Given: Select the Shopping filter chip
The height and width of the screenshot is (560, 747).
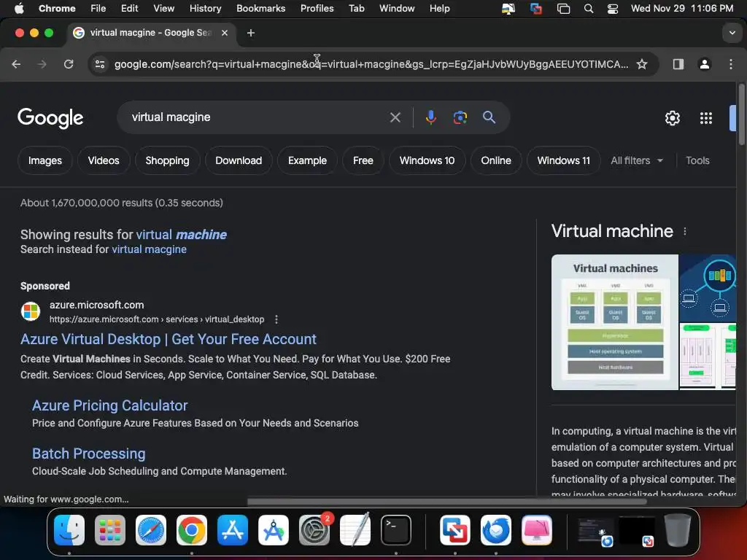Looking at the screenshot, I should 167,160.
